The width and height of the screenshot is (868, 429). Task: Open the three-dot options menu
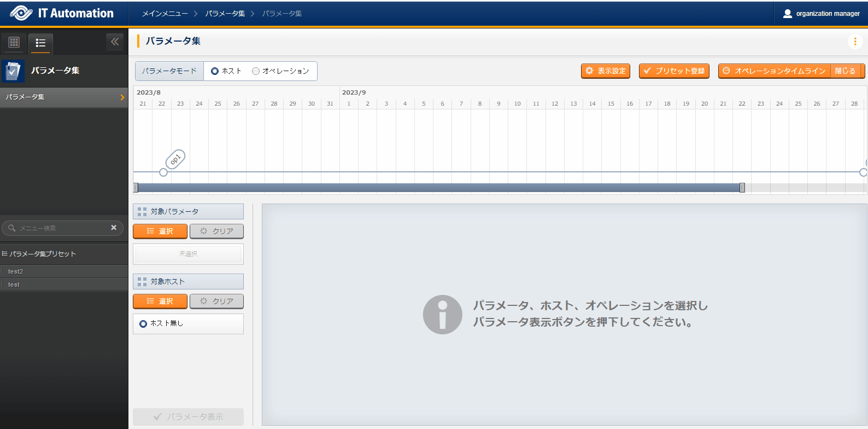pos(855,42)
